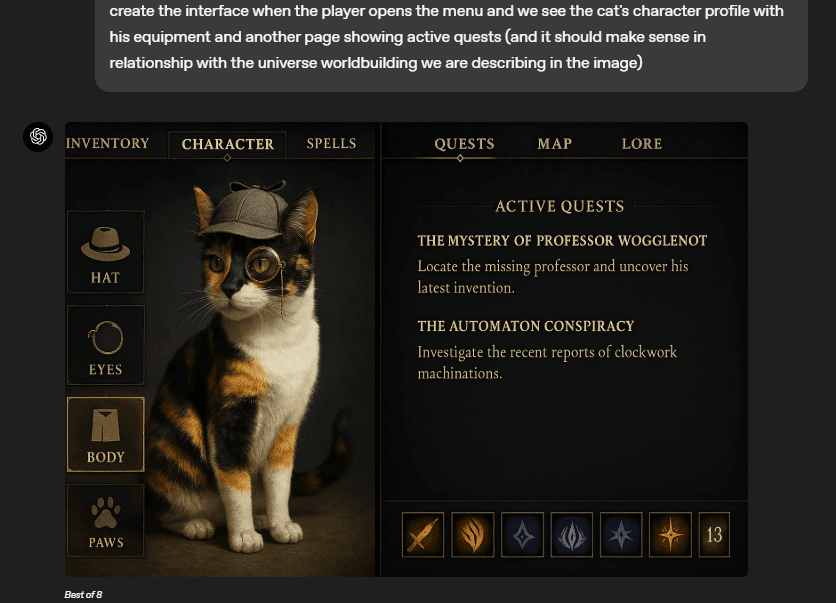
Task: Open the SPELLS tab
Action: (x=331, y=143)
